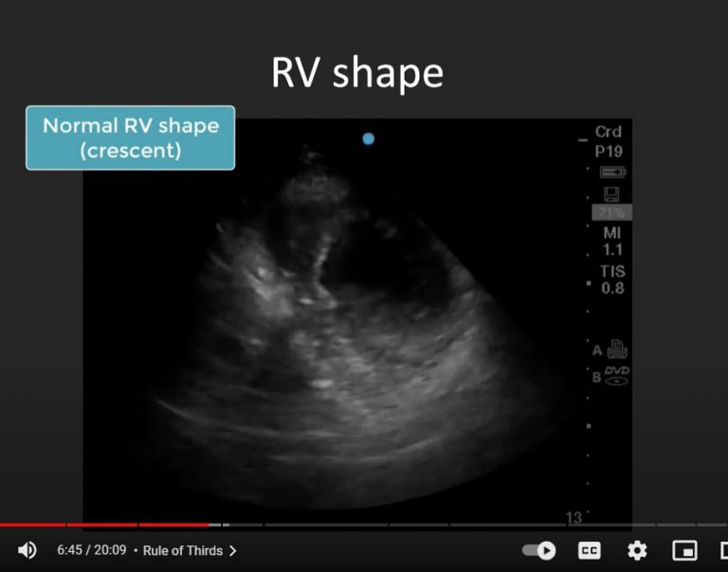
Task: Switch to miniplayer mode
Action: tap(684, 550)
